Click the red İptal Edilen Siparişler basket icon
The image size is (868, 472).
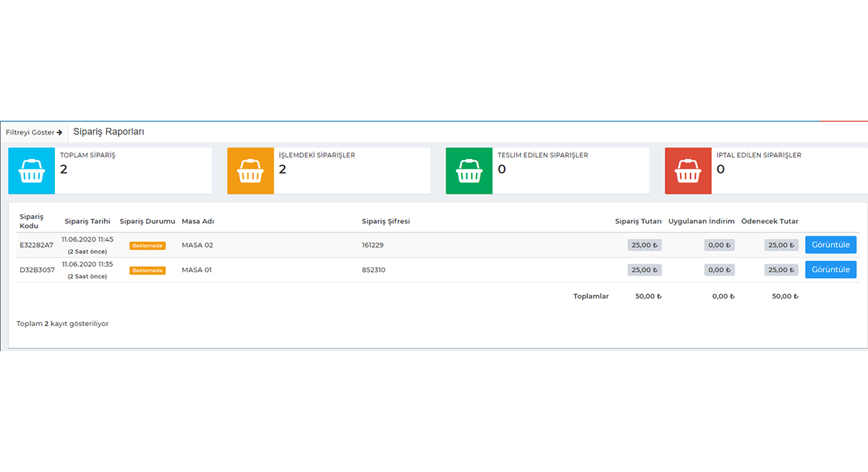[x=688, y=171]
